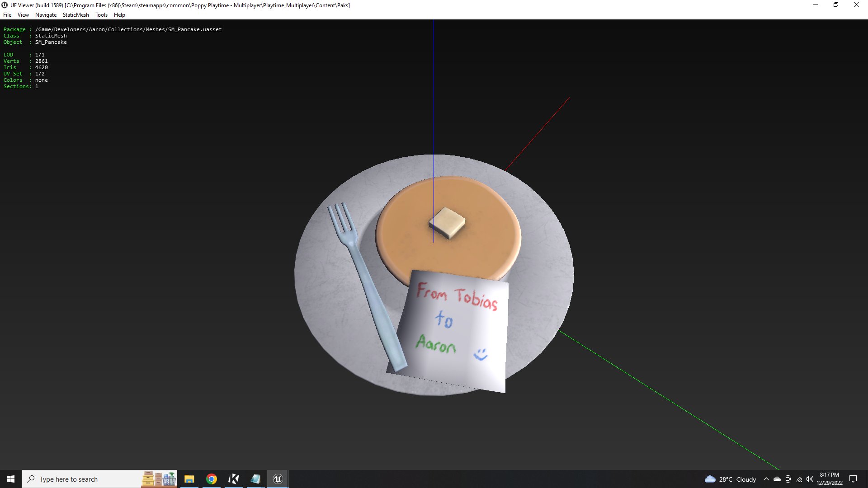868x488 pixels.
Task: Open the File menu
Action: click(7, 15)
